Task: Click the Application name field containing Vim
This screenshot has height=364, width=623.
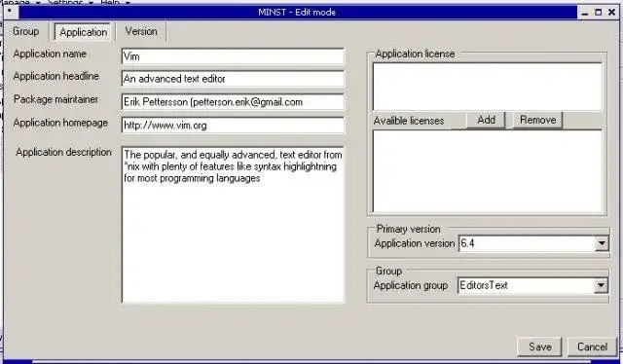Action: (234, 56)
